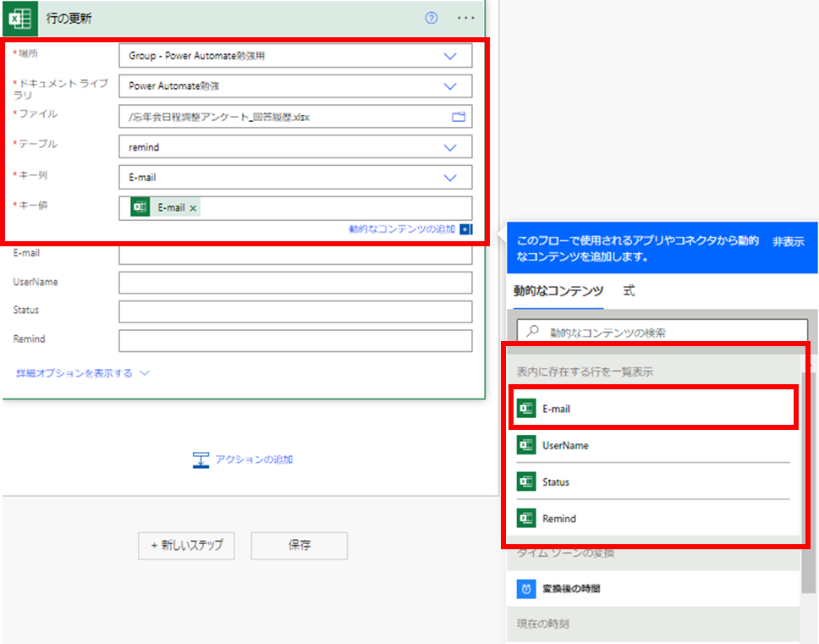The image size is (819, 644).
Task: Remove the E-mail token from キー値
Action: click(x=193, y=208)
